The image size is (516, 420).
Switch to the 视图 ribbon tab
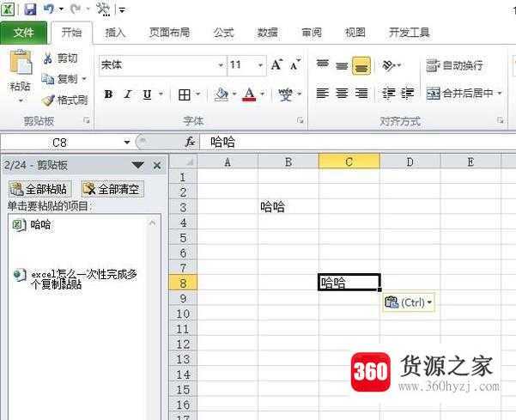pyautogui.click(x=355, y=33)
